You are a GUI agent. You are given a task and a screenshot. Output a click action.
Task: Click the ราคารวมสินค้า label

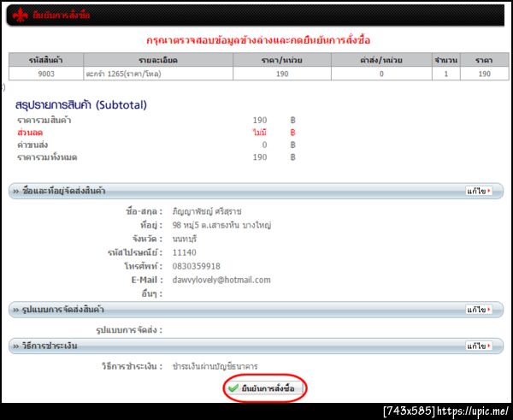click(44, 120)
